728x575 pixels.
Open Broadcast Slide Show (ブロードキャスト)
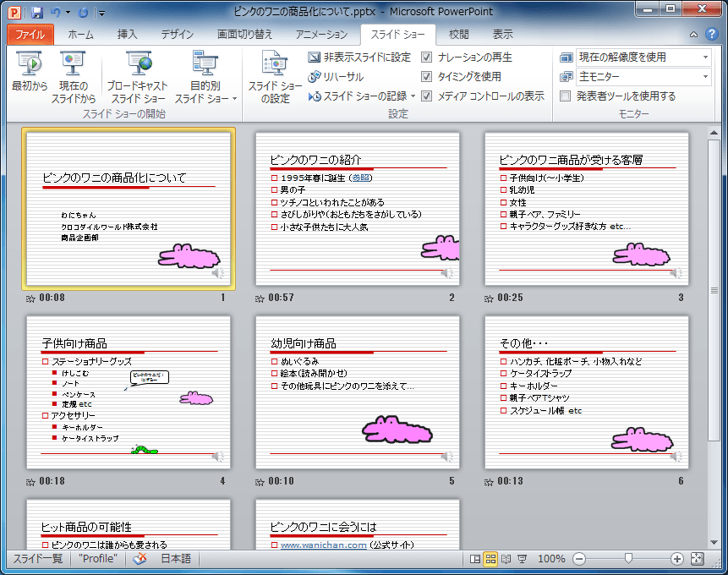(x=138, y=77)
